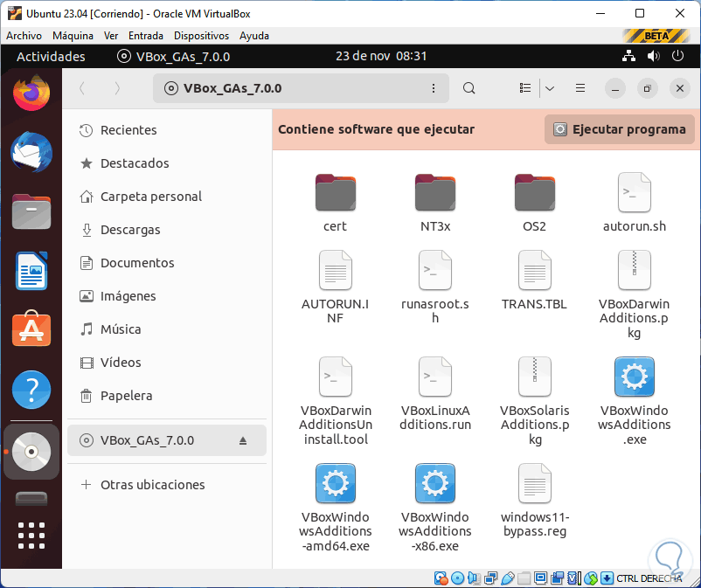Open Firefox from the Ubuntu dock
Screen dimensions: 701x588
point(31,93)
